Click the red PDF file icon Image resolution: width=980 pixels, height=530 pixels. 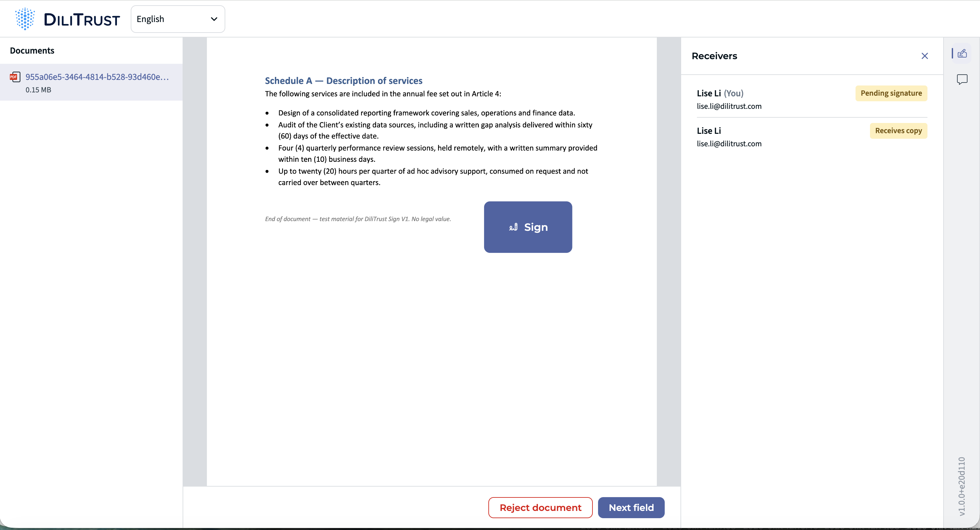pyautogui.click(x=15, y=77)
